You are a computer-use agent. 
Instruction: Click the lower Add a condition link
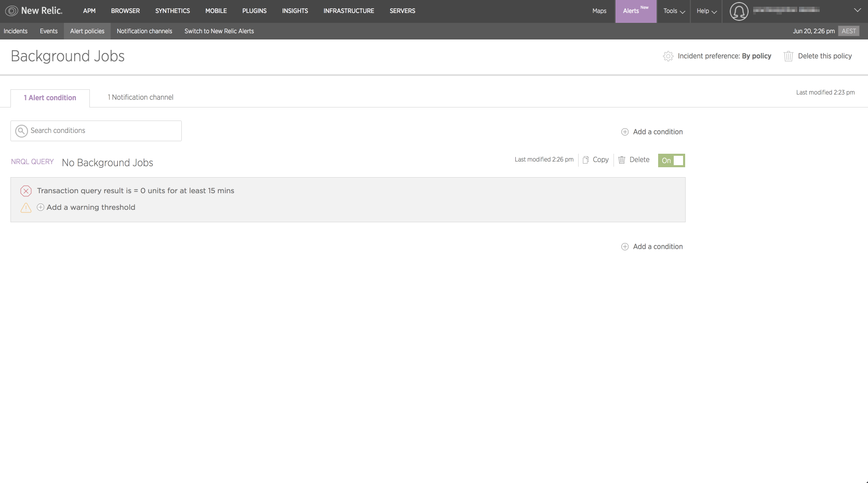click(x=658, y=247)
